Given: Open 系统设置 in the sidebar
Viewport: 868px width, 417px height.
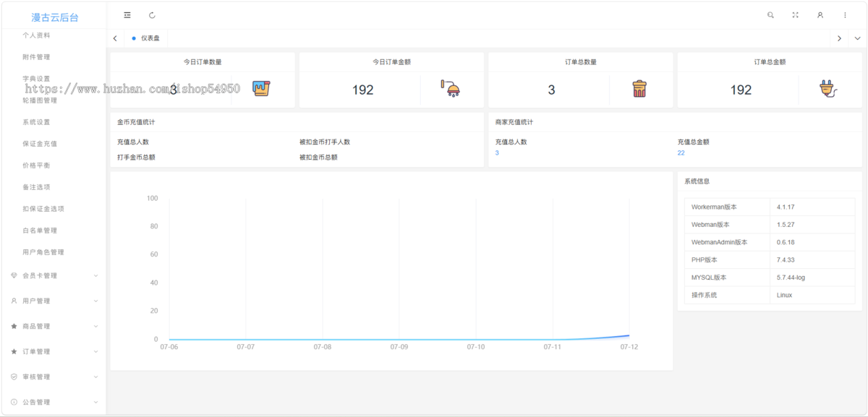Looking at the screenshot, I should click(x=36, y=122).
